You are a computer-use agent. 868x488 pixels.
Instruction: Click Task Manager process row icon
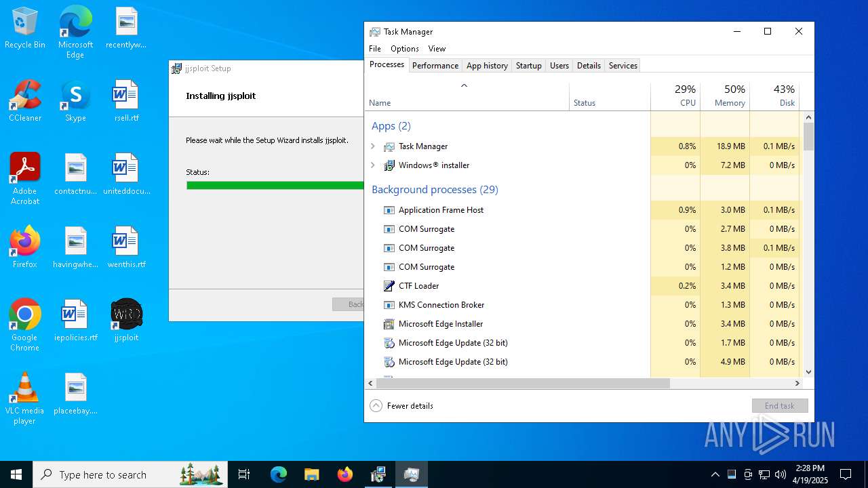point(389,146)
